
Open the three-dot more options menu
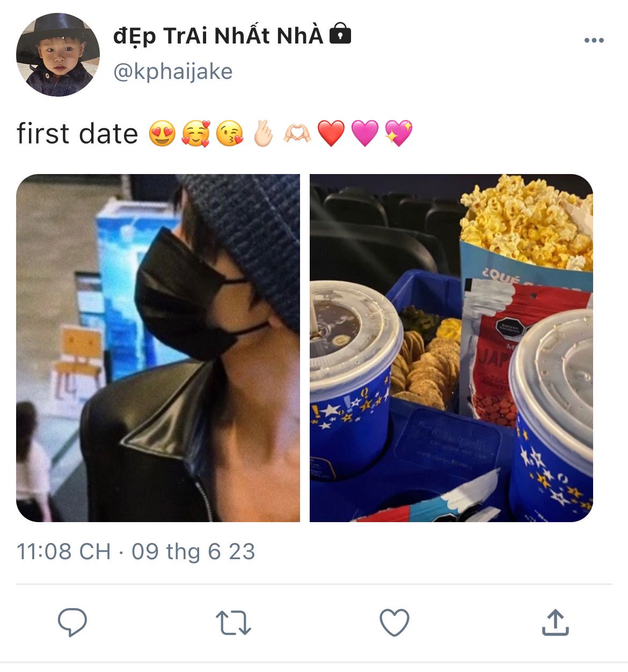click(x=594, y=40)
